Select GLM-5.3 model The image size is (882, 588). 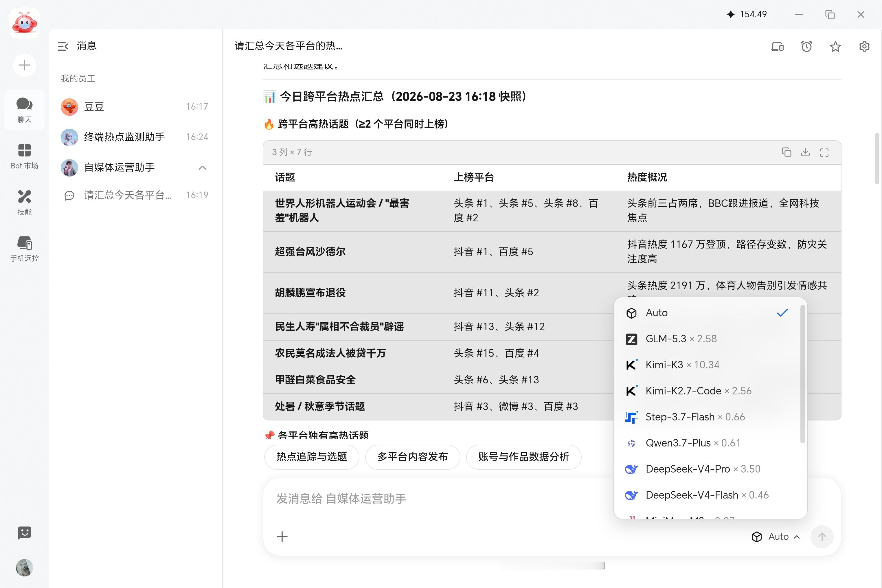click(x=707, y=339)
